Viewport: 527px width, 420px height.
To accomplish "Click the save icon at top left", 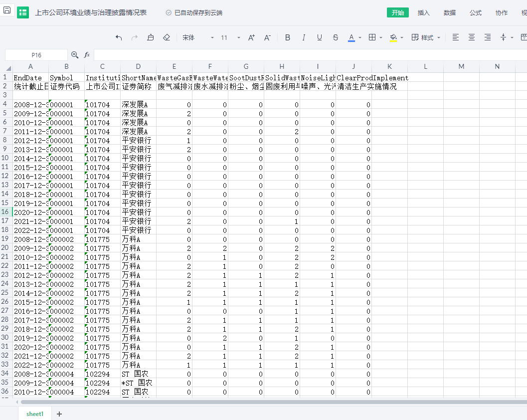I will click(7, 10).
